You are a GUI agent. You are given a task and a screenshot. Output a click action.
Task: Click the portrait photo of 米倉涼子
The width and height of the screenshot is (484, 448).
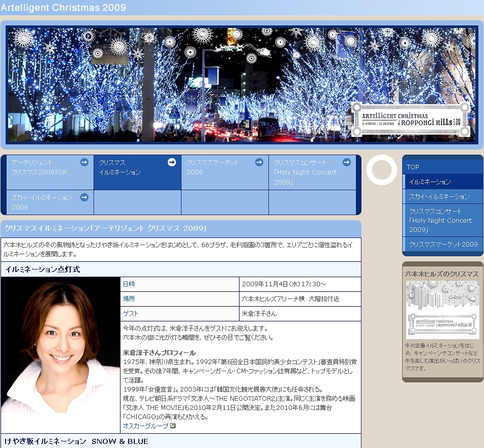click(60, 355)
